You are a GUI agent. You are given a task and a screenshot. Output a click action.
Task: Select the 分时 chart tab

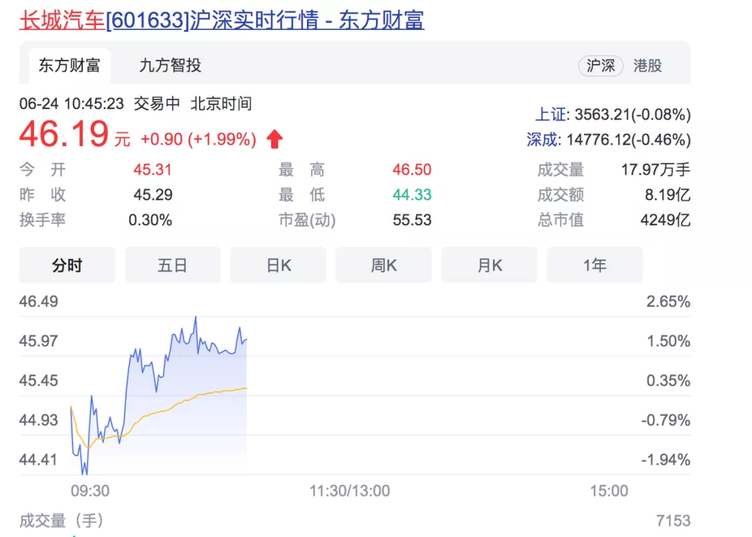click(67, 265)
